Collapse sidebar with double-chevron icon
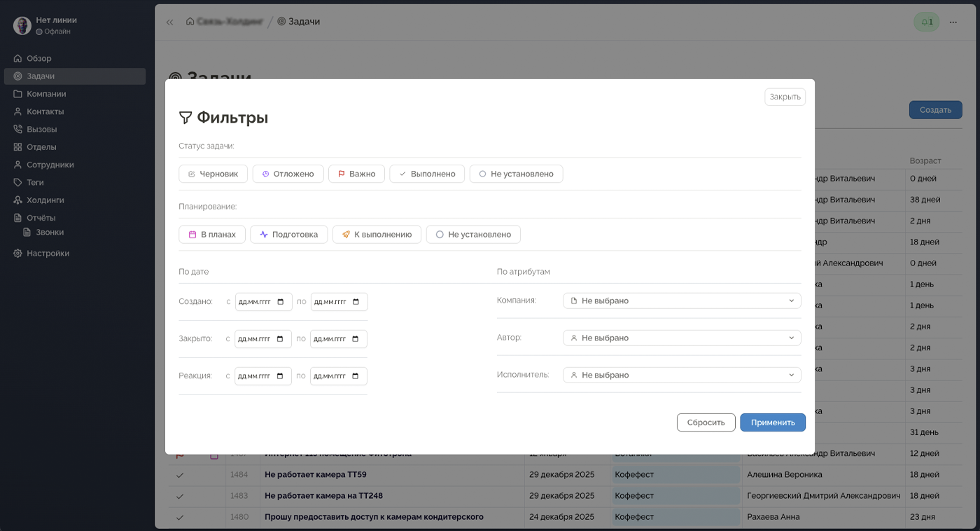The image size is (980, 531). coord(169,22)
